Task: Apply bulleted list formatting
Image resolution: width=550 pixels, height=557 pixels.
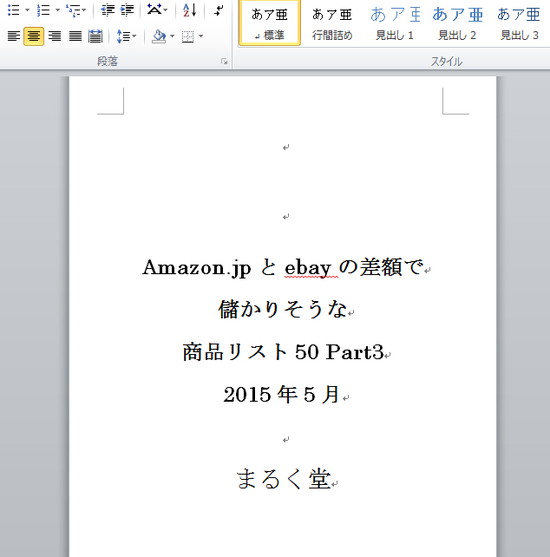Action: point(14,10)
